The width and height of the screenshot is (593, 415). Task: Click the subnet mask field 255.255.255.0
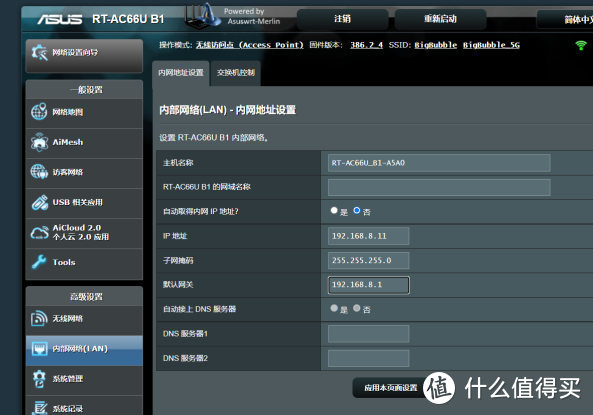(368, 261)
